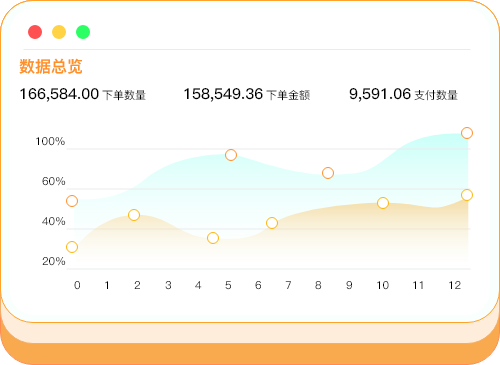
Task: Select the orange data point at 0 near 60%
Action: pos(72,201)
